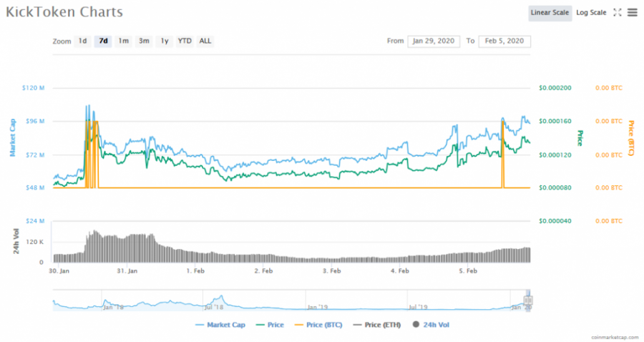Click the 24h Vol axis title

[x=16, y=241]
